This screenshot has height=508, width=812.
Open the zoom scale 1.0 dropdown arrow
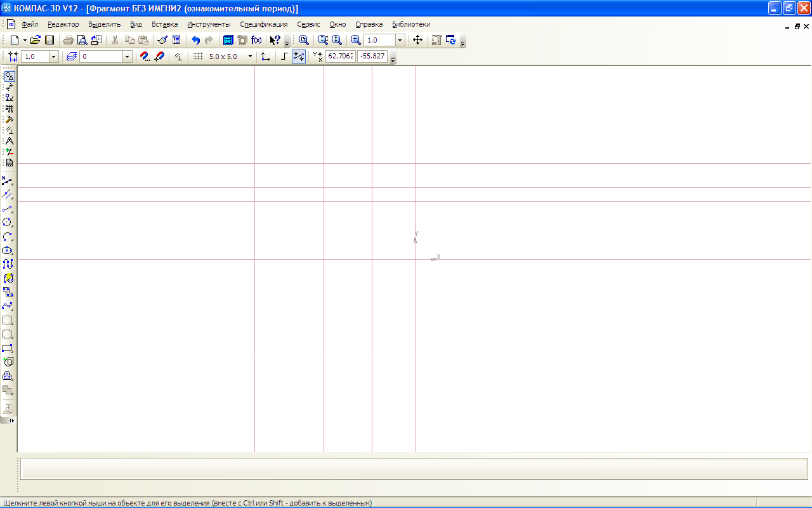(x=400, y=40)
